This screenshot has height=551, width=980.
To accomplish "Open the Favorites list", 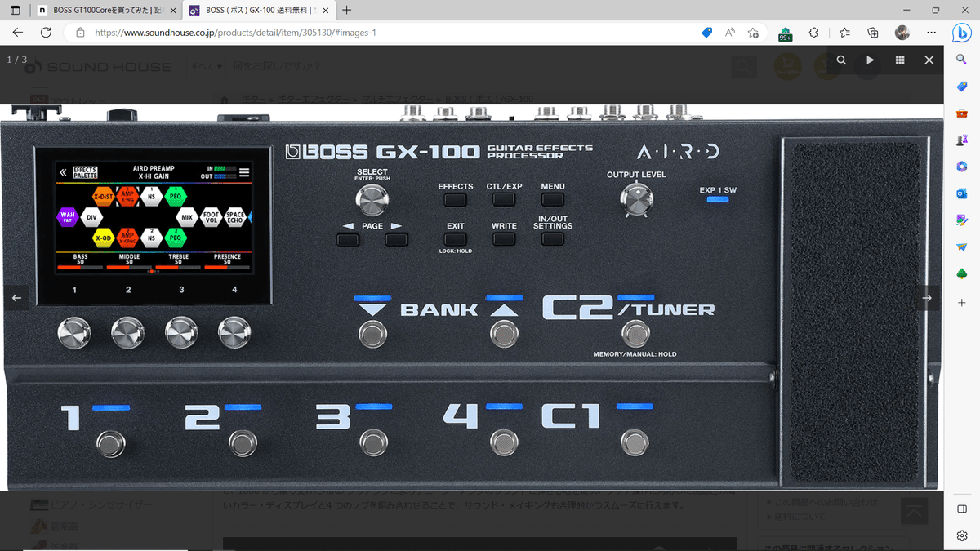I will tap(844, 33).
